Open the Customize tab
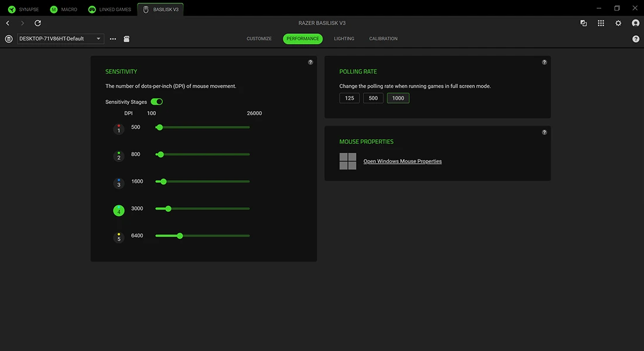Image resolution: width=644 pixels, height=351 pixels. [259, 39]
